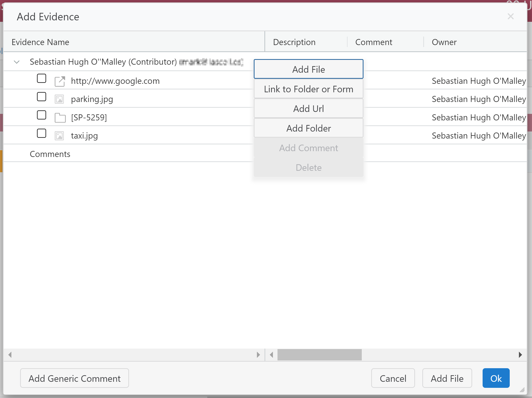Click the folder icon beside [SP-5259]

[60, 118]
